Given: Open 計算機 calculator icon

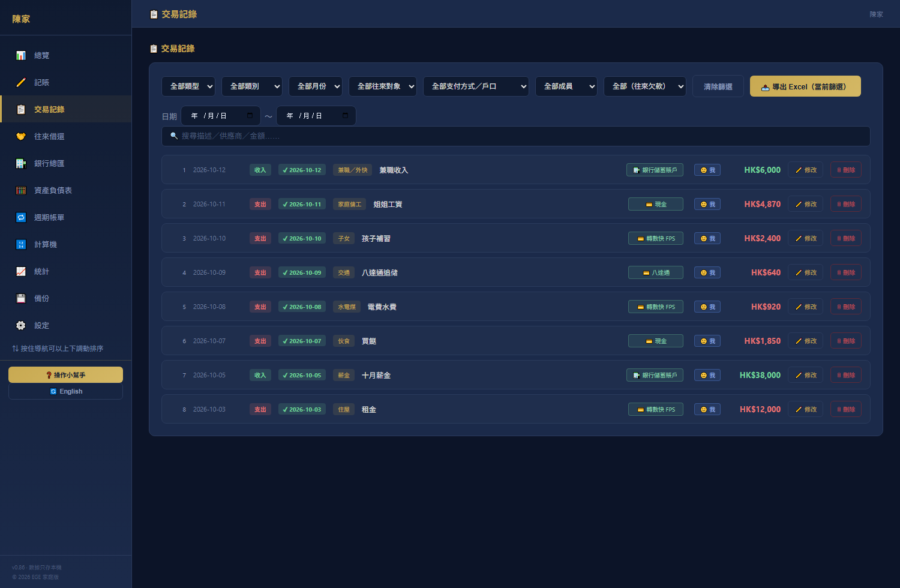Looking at the screenshot, I should [x=21, y=244].
